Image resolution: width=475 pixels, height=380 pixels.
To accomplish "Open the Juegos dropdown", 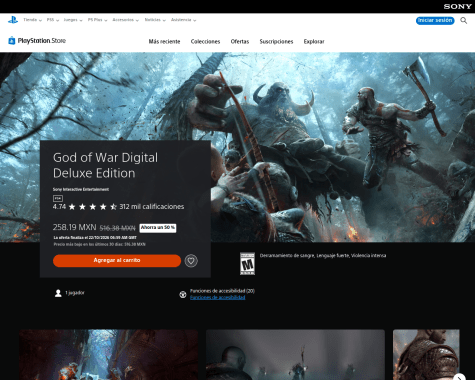I will point(73,20).
